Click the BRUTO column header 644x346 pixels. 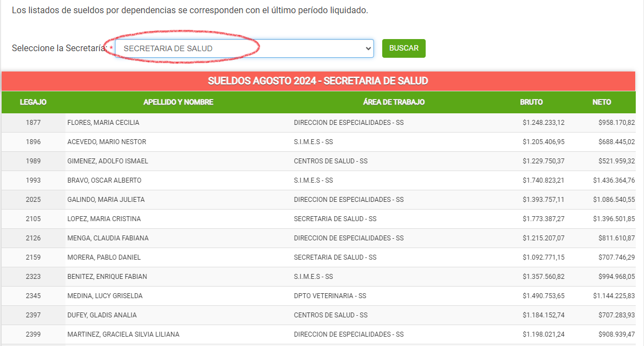[x=531, y=102]
